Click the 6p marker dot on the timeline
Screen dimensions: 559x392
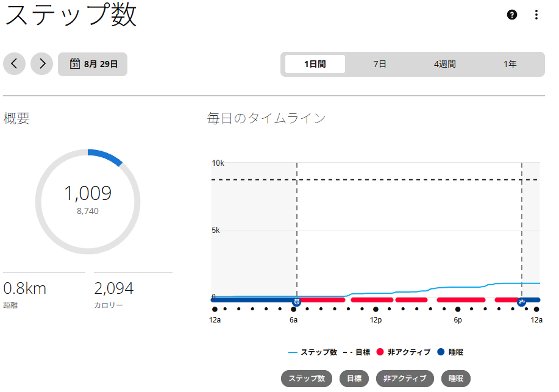click(458, 309)
